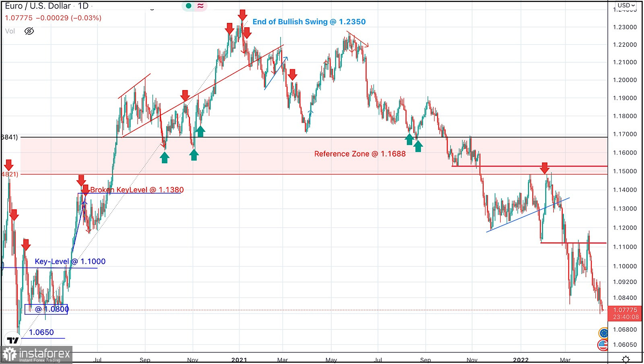This screenshot has height=364, width=644.
Task: Click the Euro flag event icon
Action: tap(603, 333)
